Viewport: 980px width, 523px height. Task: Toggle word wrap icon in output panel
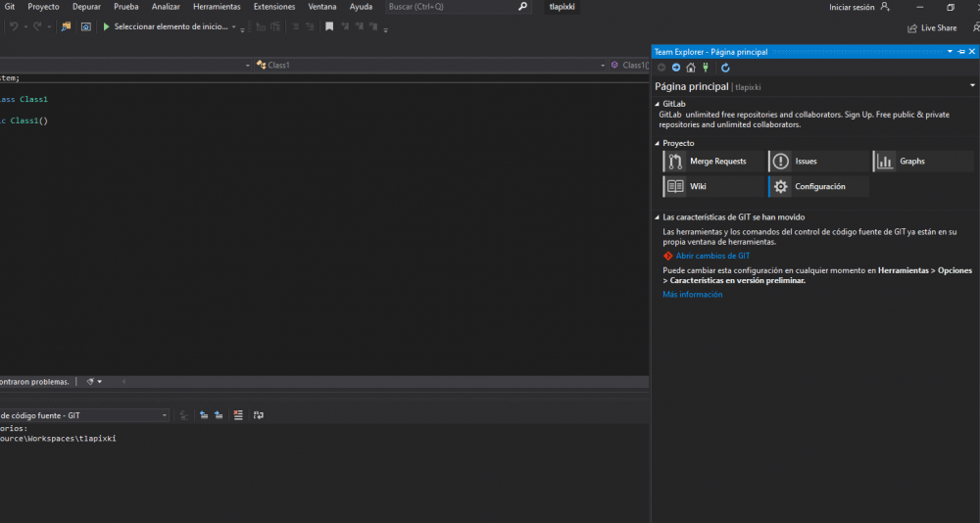click(258, 415)
